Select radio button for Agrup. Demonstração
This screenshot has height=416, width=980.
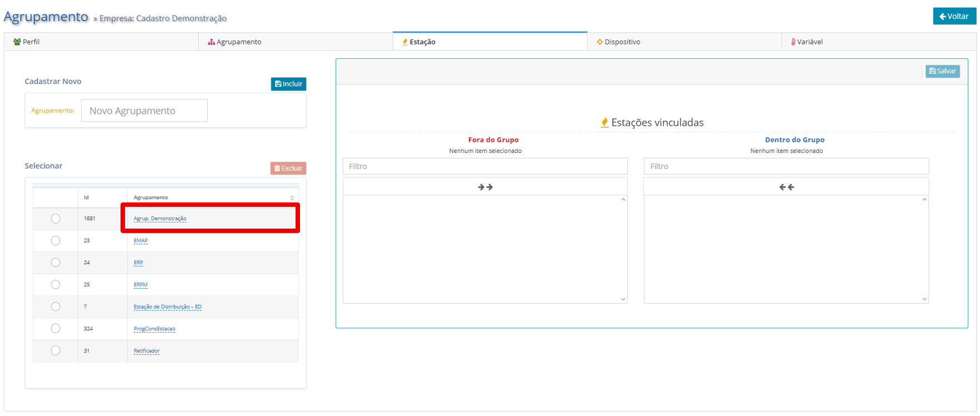tap(56, 219)
